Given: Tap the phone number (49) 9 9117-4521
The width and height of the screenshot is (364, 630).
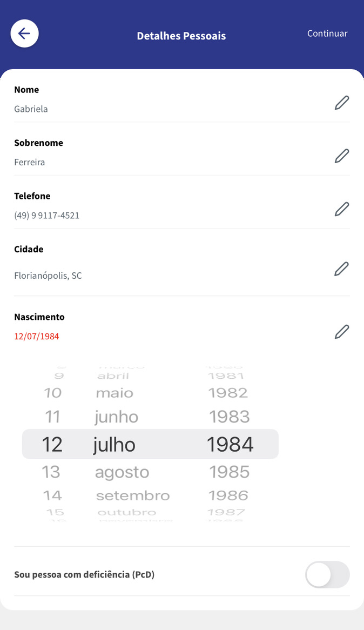Looking at the screenshot, I should point(46,216).
